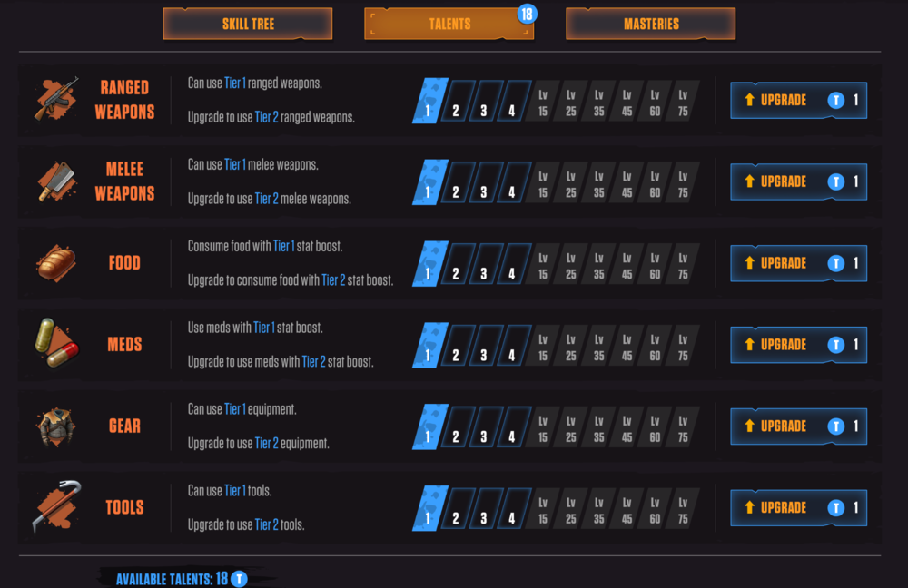Click the Ranged Weapons rifle icon
Screen dimensions: 908x588
56,99
